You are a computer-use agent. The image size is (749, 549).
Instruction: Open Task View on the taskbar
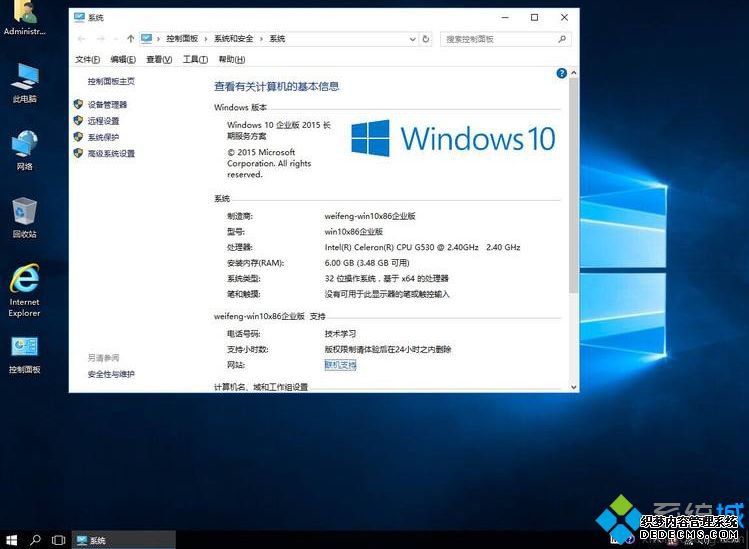click(x=58, y=540)
